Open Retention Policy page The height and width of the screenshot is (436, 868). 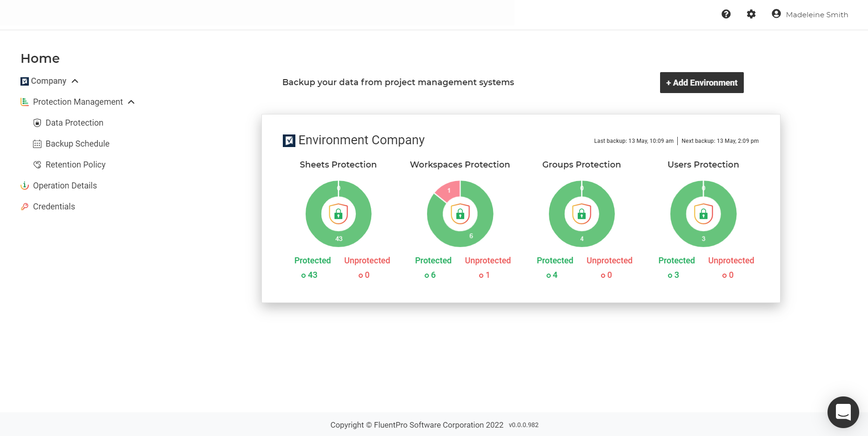75,165
